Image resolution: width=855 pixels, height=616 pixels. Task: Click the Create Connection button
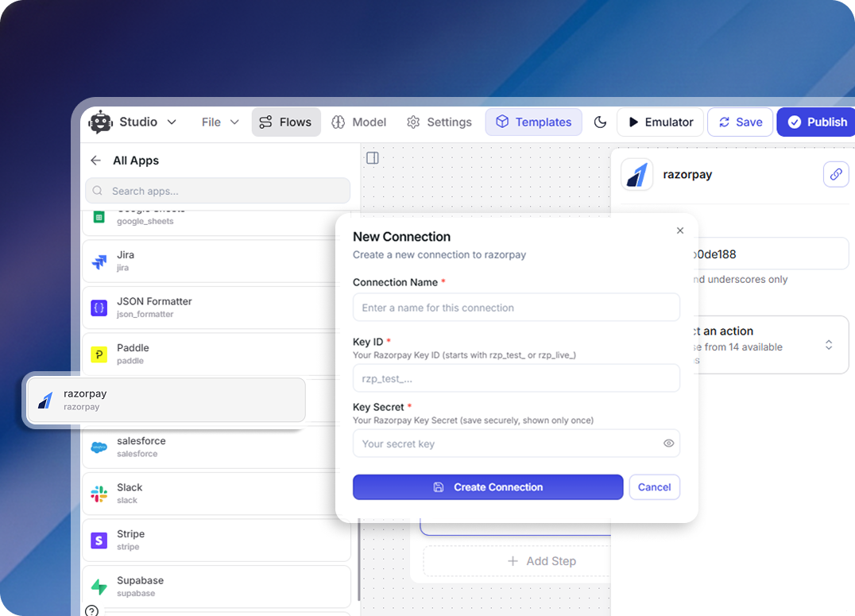(x=487, y=486)
